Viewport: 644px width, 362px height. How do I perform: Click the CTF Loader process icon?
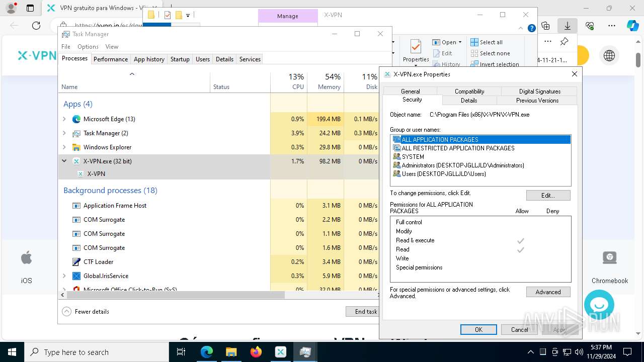click(76, 262)
